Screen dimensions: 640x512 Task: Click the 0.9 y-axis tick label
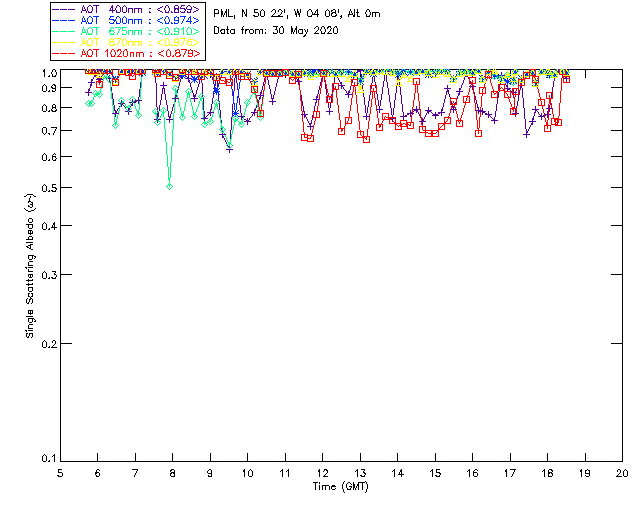pos(49,88)
